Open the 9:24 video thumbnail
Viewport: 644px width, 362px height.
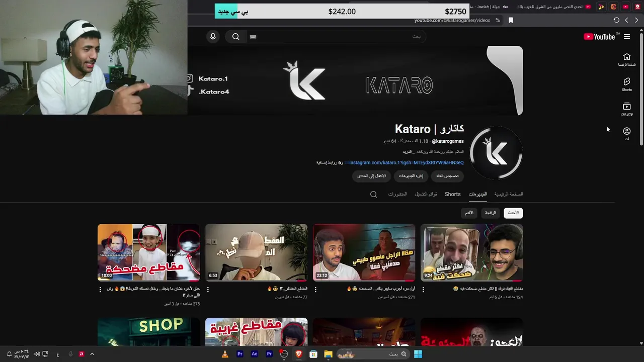[x=471, y=252]
